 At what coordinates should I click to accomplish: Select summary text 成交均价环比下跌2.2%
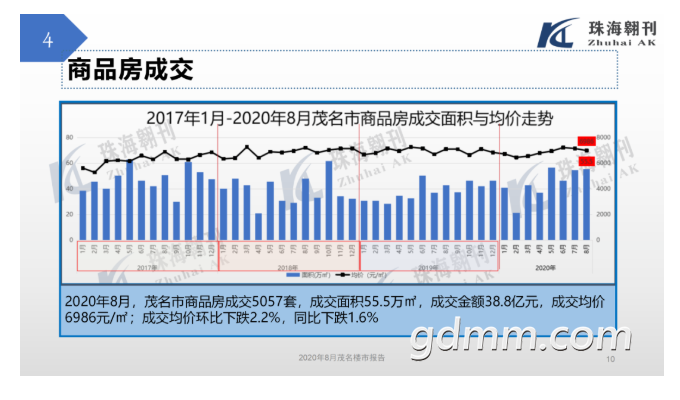point(211,318)
